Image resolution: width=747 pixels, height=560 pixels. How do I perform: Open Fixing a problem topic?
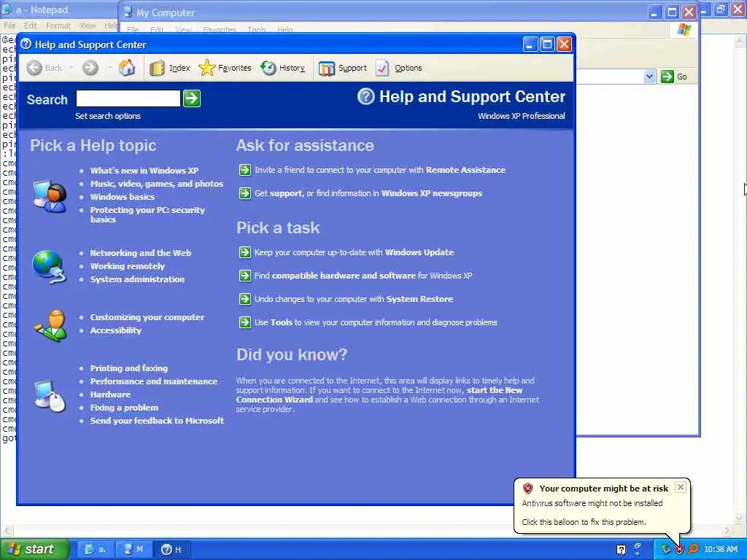pyautogui.click(x=124, y=408)
